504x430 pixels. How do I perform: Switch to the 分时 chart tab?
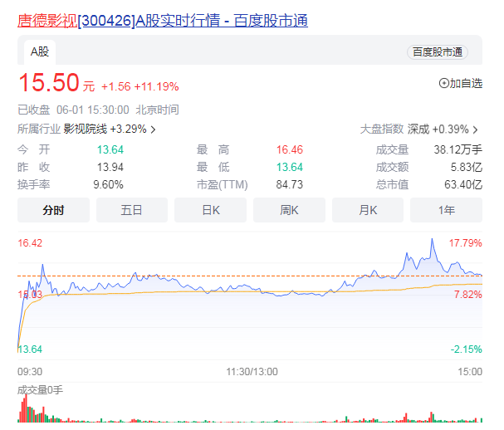point(53,210)
